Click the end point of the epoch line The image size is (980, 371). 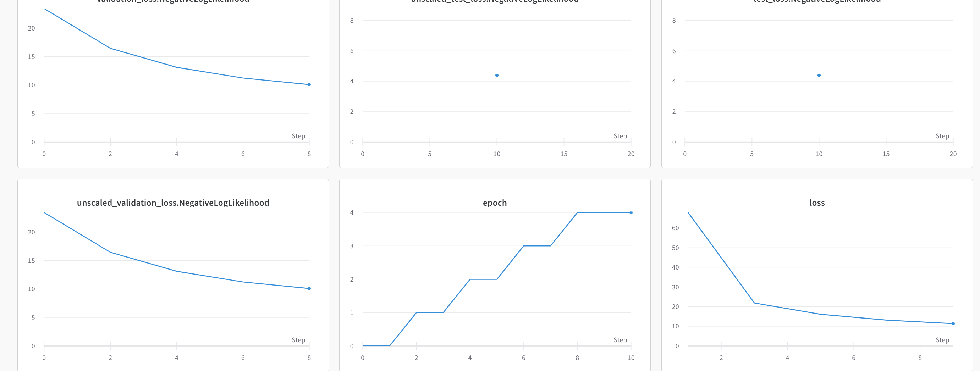coord(631,212)
